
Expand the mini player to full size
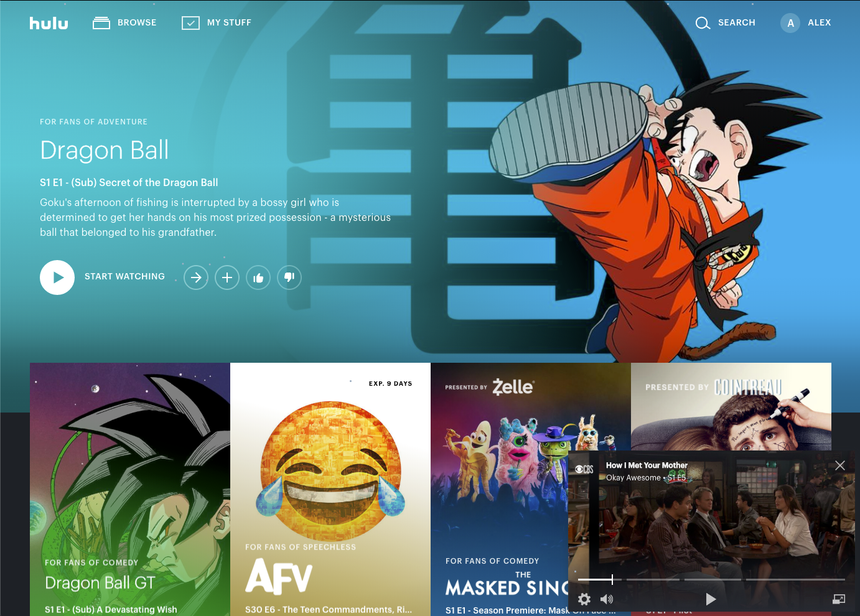(x=839, y=599)
